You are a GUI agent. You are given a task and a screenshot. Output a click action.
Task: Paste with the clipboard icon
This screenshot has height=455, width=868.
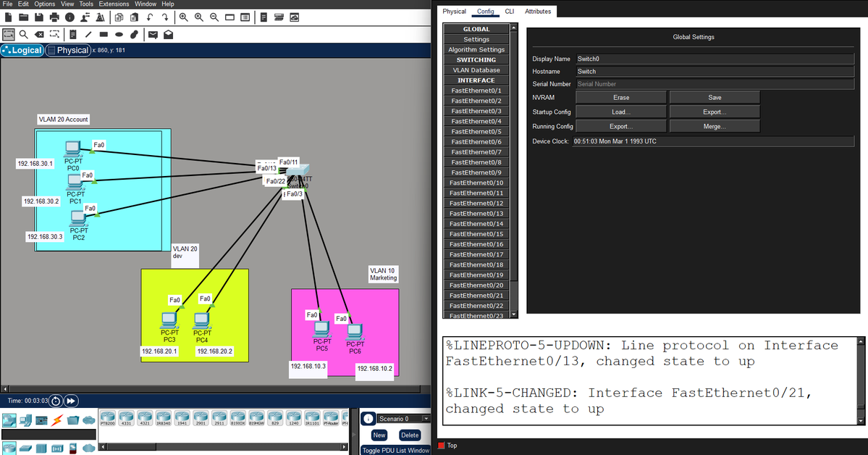pyautogui.click(x=134, y=17)
